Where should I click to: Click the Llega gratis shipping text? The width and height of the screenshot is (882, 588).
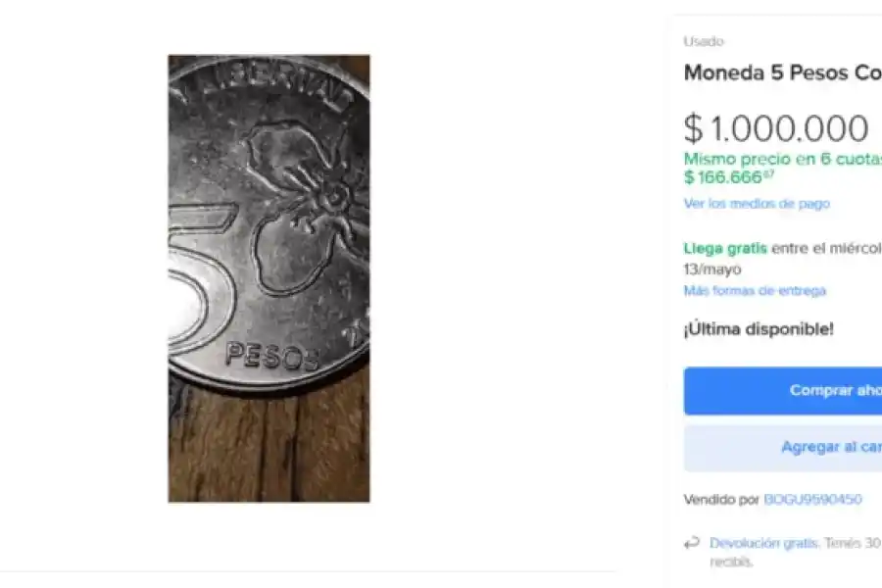725,249
